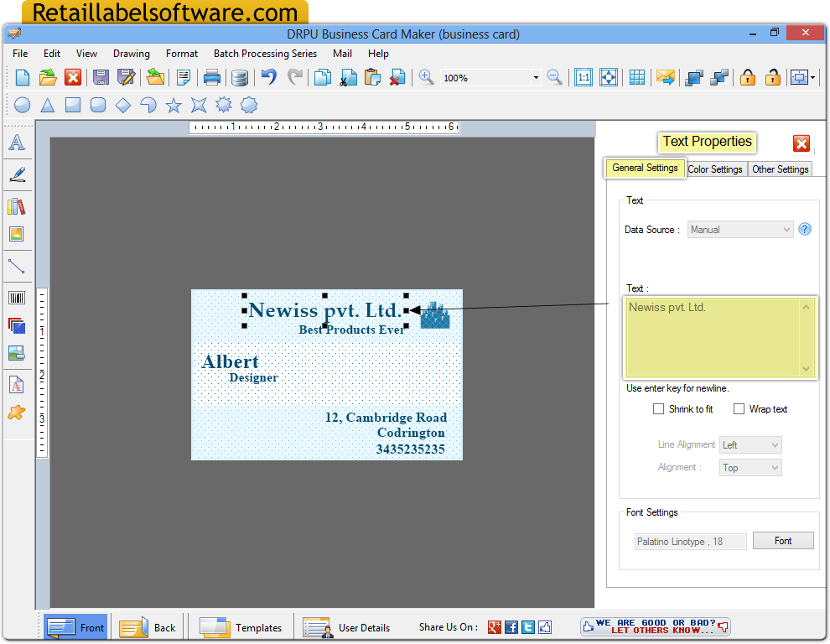
Task: Click the Font button in Font Settings
Action: 782,541
